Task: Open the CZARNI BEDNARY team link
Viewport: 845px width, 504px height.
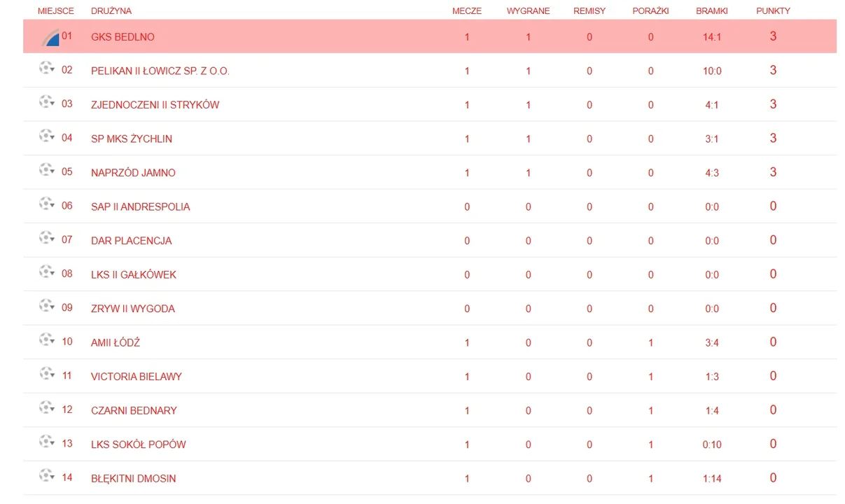Action: click(134, 411)
